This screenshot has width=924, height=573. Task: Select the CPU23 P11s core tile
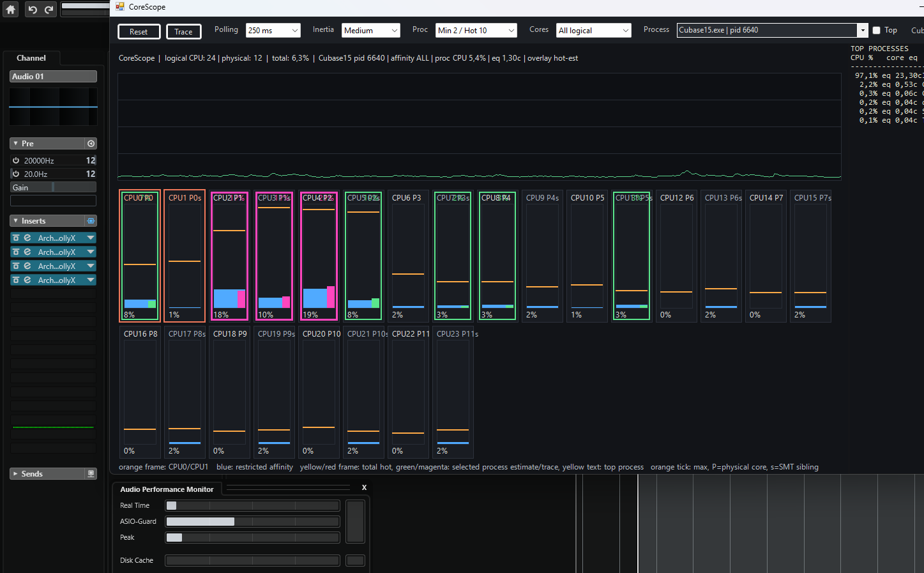coord(453,392)
